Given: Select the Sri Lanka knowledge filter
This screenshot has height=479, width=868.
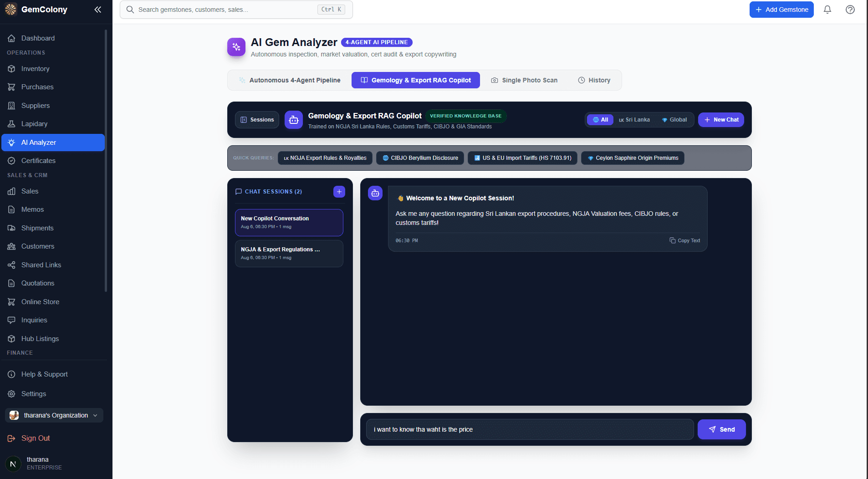Looking at the screenshot, I should (x=634, y=120).
